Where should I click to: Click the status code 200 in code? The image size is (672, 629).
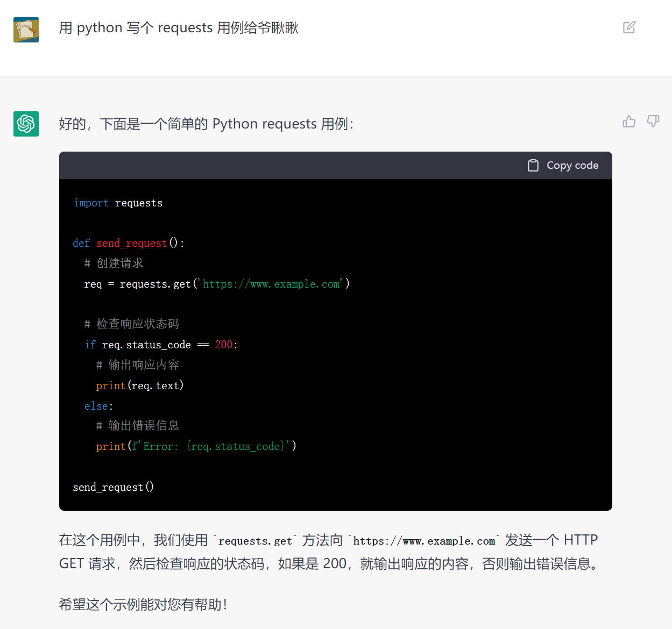[223, 344]
